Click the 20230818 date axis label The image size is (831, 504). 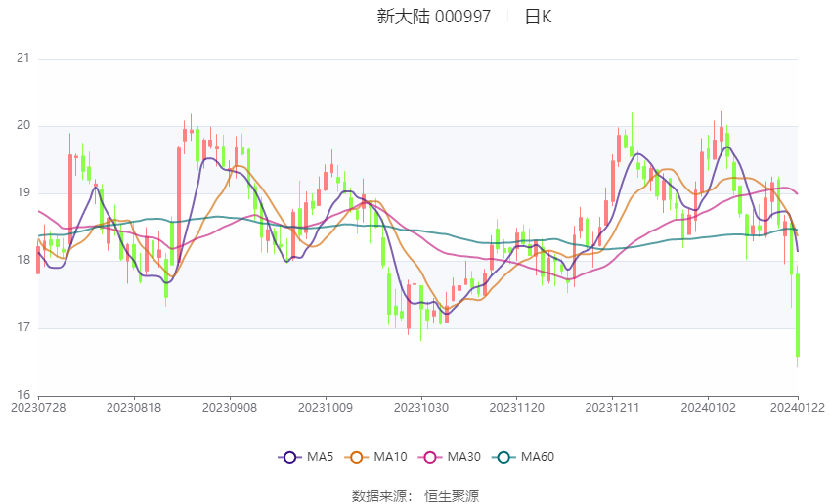(134, 408)
